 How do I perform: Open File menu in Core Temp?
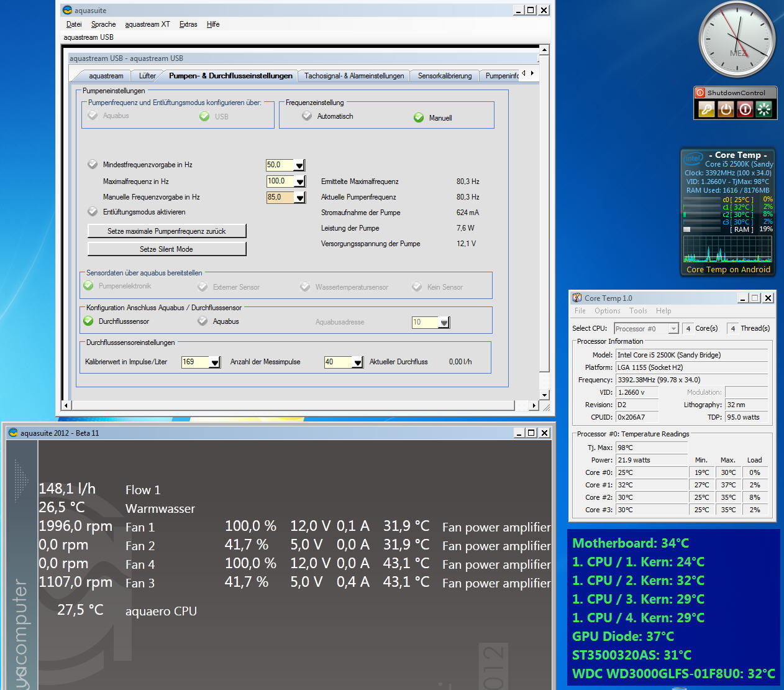[x=580, y=311]
